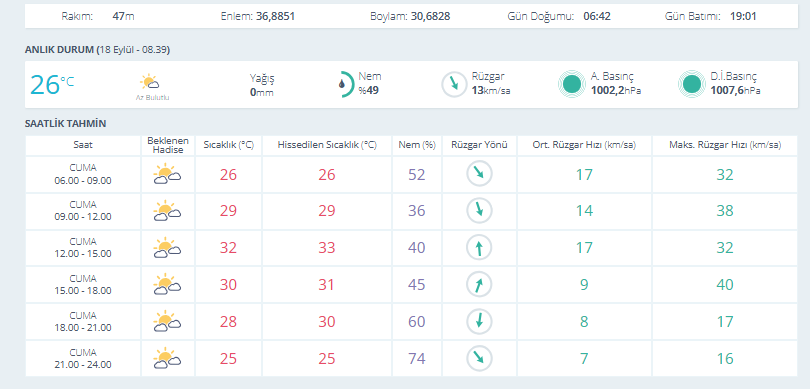Click the Gün Batımı 19:01 time

(x=743, y=16)
